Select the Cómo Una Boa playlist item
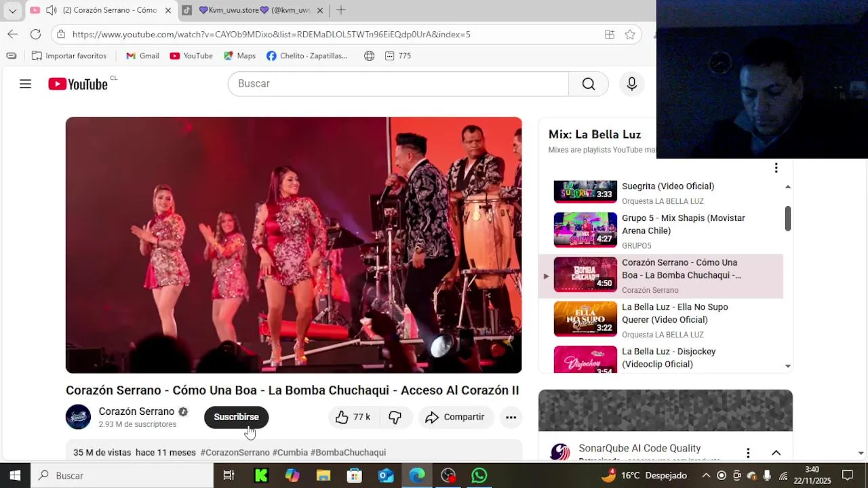The width and height of the screenshot is (868, 488). pyautogui.click(x=661, y=277)
